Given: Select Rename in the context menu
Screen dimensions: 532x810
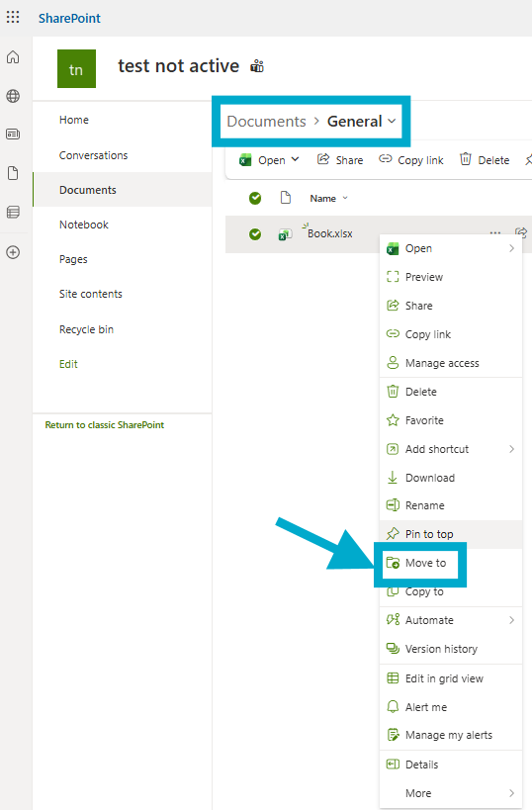Looking at the screenshot, I should point(451,505).
